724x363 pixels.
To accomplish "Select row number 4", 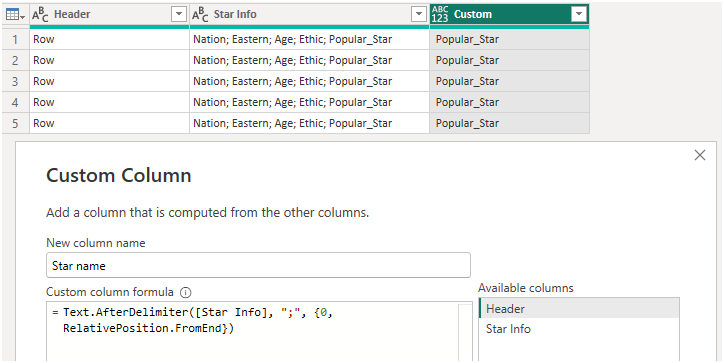I will pyautogui.click(x=15, y=102).
